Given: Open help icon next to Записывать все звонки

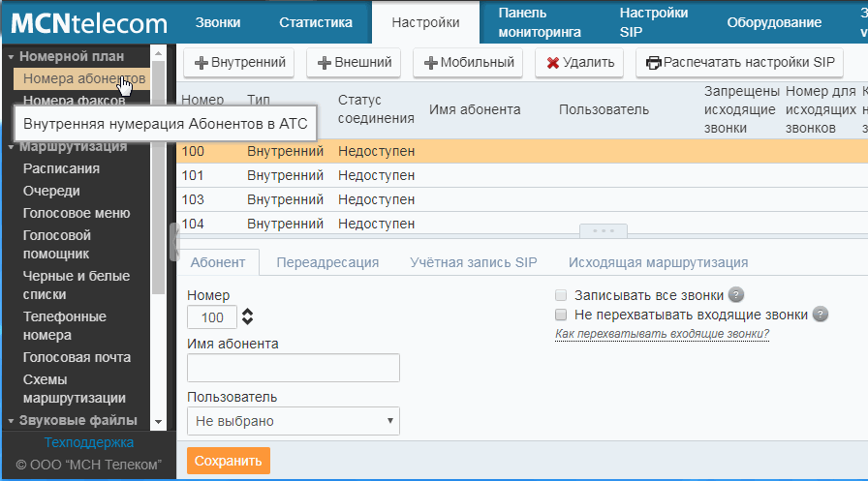Looking at the screenshot, I should (x=735, y=295).
